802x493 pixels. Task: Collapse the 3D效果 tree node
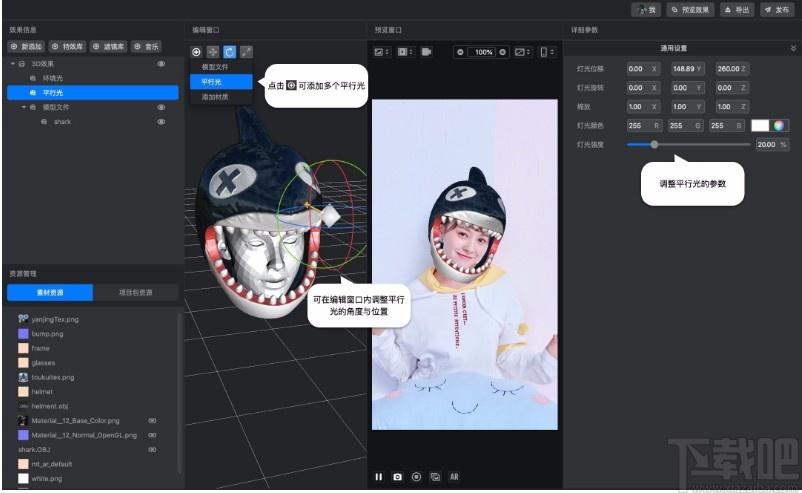[x=13, y=64]
